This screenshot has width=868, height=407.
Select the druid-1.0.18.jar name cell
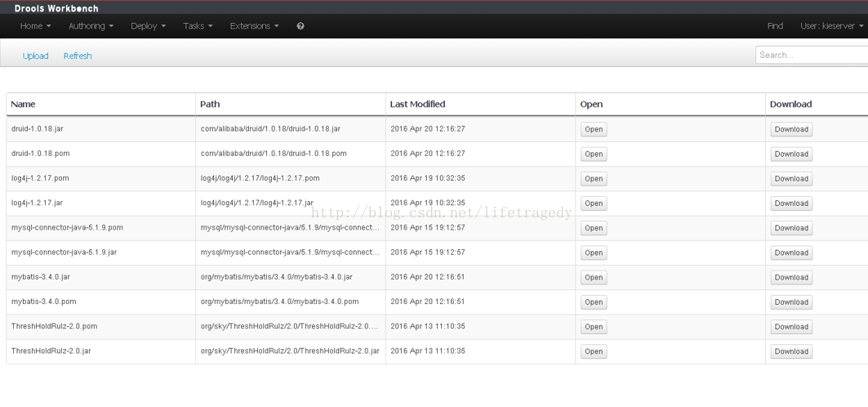point(100,129)
